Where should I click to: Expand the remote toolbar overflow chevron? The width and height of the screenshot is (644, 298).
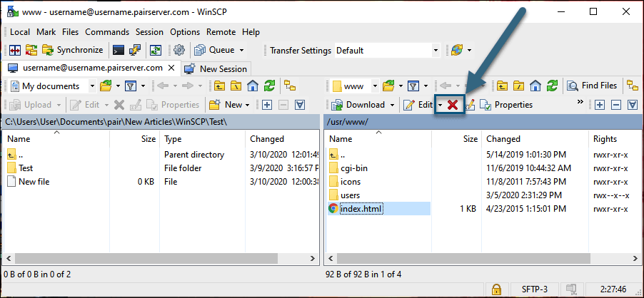point(580,102)
